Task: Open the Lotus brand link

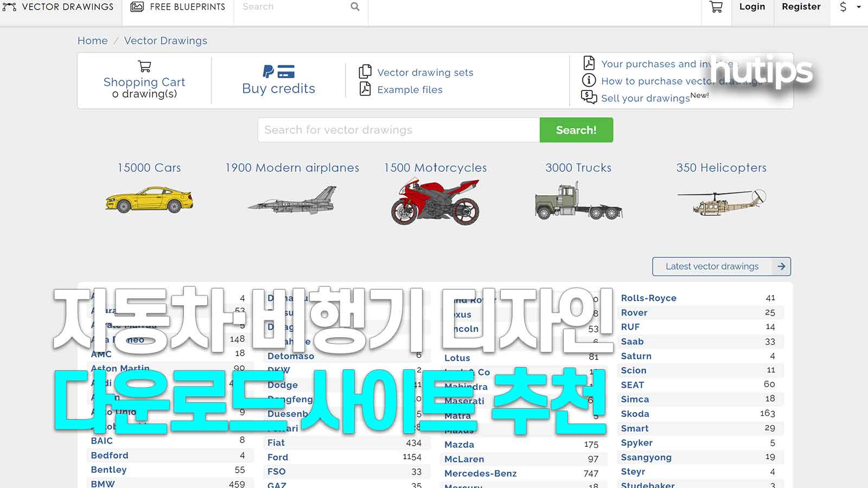Action: pyautogui.click(x=457, y=358)
